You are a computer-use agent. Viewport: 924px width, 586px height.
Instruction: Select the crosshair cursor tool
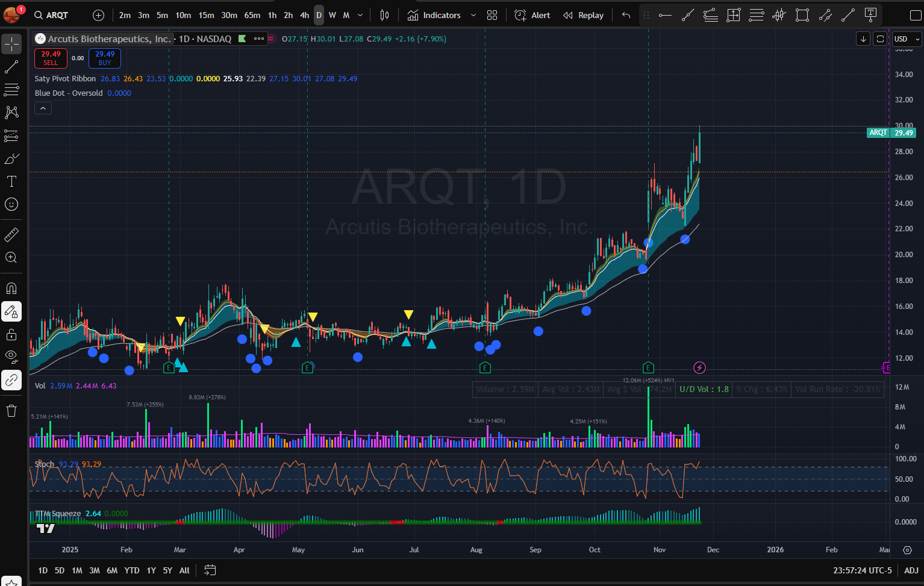point(11,44)
